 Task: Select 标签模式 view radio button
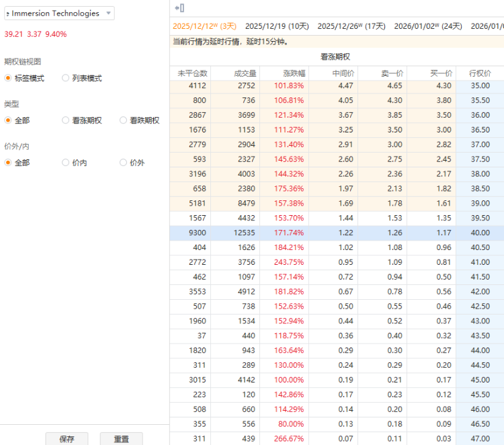(8, 78)
